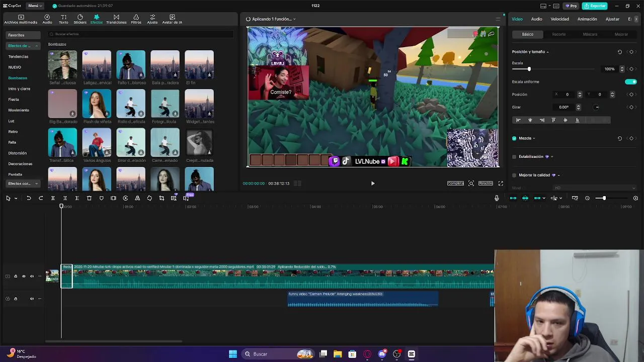Screen dimensions: 644x362
Task: Adjust the timeline zoom slider
Action: click(604, 198)
